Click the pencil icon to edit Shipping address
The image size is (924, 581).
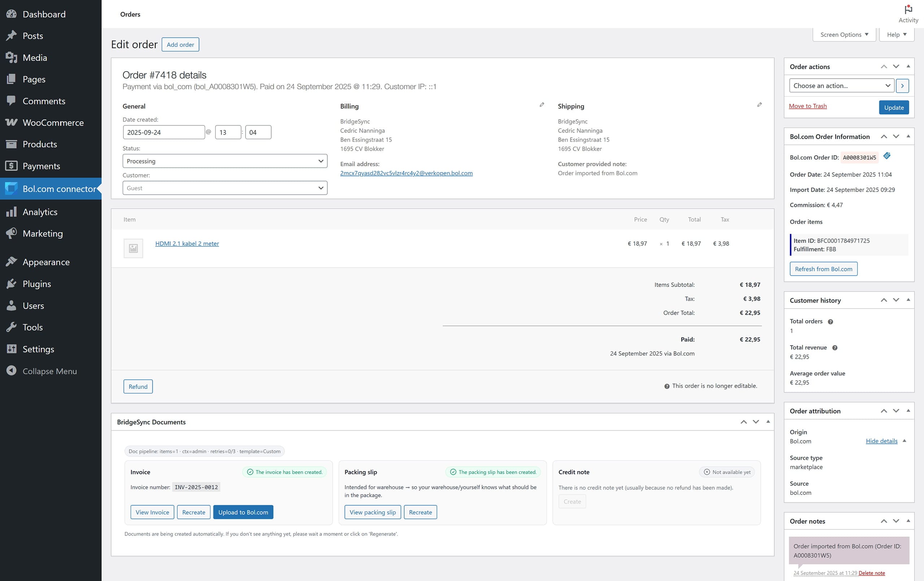[x=759, y=104]
